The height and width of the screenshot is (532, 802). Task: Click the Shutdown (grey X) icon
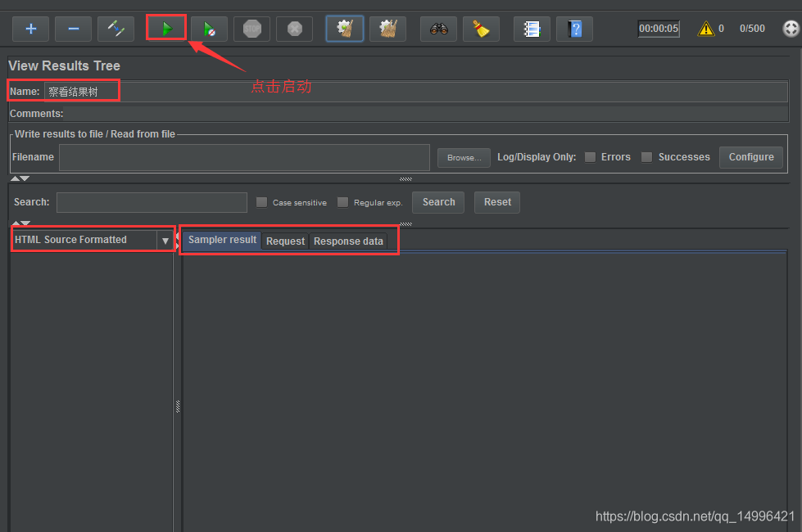coord(294,29)
